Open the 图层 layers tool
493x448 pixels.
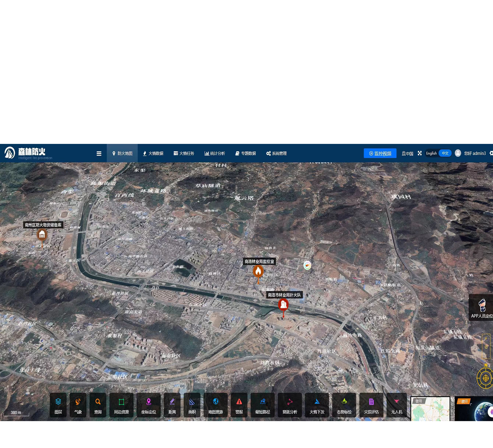(x=58, y=405)
